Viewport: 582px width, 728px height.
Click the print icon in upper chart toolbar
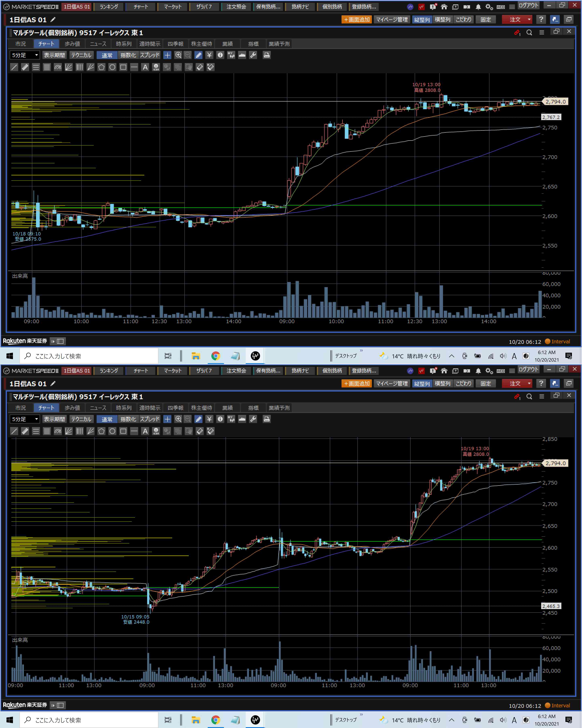coord(267,55)
